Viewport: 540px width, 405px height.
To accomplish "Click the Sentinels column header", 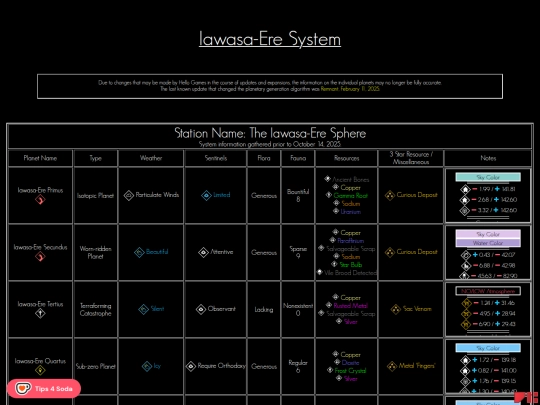I will [216, 158].
